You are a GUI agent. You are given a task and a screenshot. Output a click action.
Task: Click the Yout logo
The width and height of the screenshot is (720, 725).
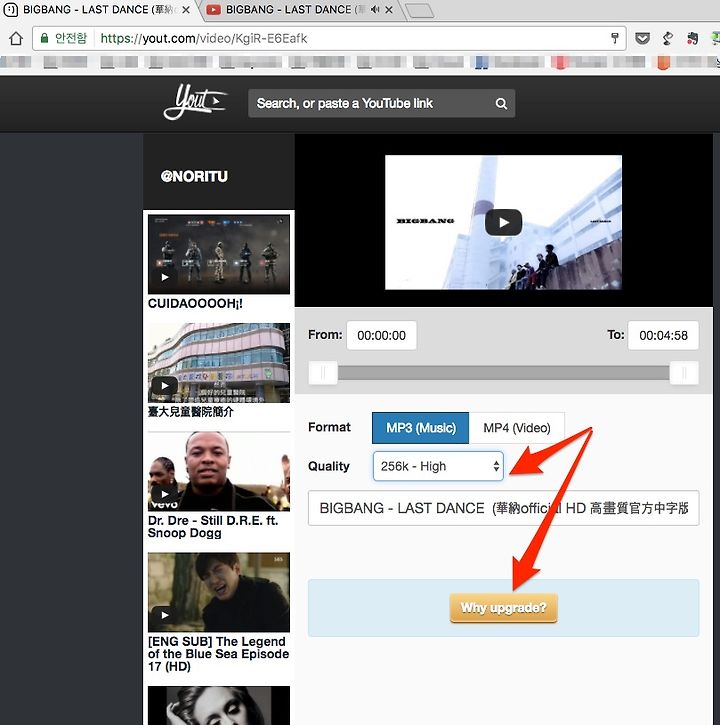click(195, 102)
